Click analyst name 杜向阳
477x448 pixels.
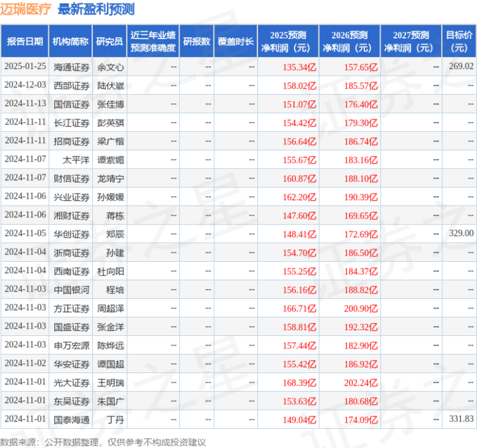110,272
